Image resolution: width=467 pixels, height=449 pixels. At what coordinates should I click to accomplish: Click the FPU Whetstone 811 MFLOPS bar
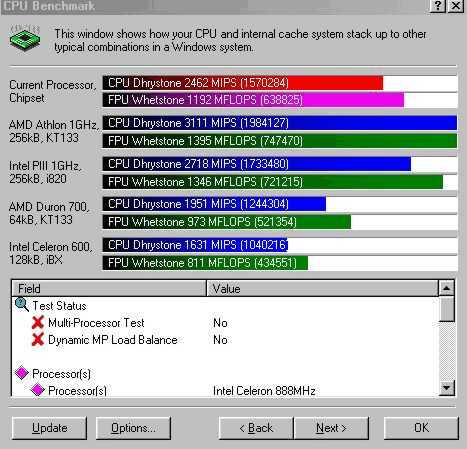205,263
